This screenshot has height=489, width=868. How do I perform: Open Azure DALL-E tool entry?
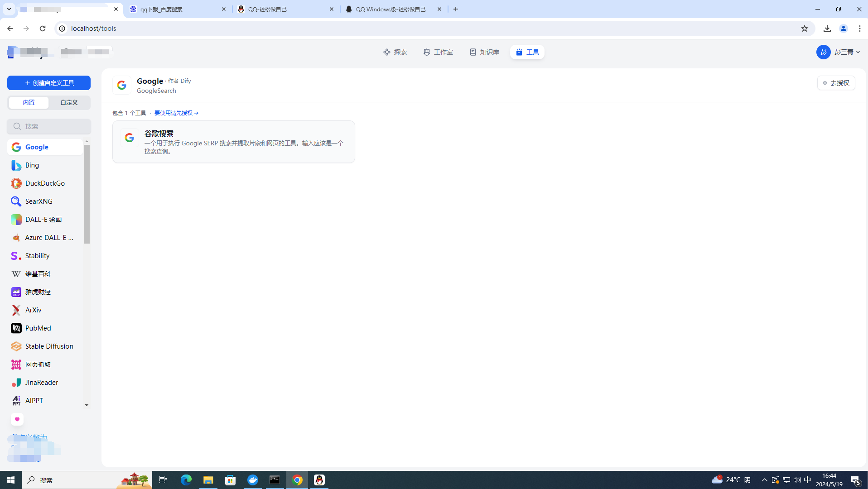point(45,238)
